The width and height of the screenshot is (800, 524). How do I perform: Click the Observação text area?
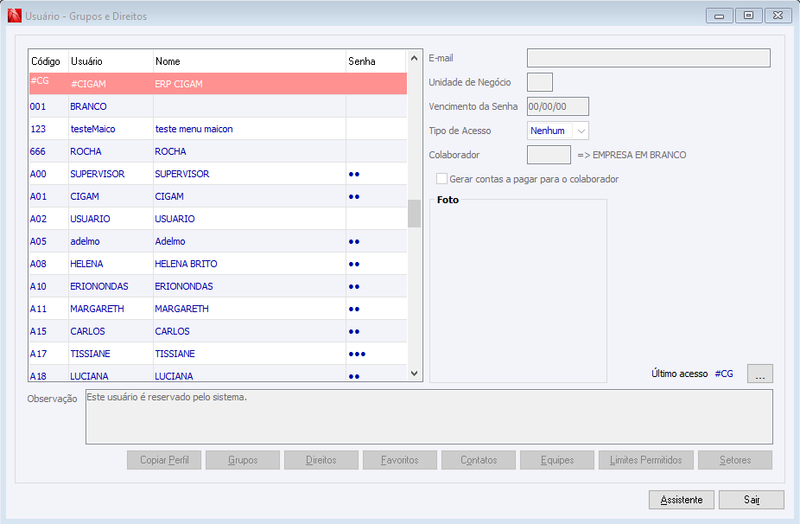point(429,417)
